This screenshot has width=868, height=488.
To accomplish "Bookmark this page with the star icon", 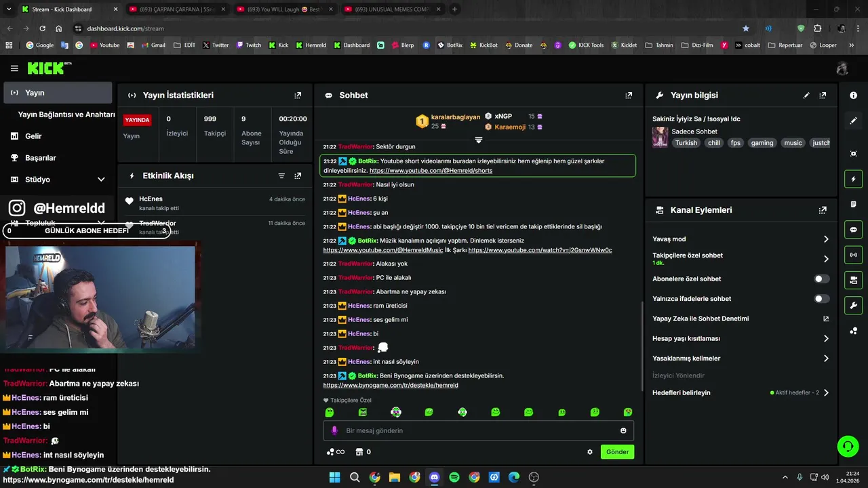I will coord(746,28).
